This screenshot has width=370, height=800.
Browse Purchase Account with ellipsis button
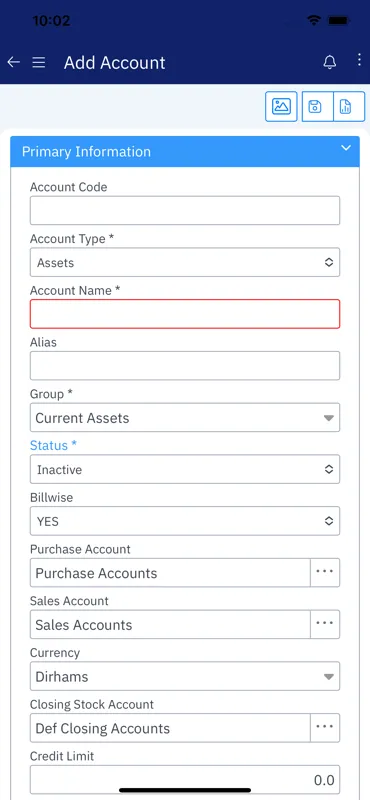point(325,572)
